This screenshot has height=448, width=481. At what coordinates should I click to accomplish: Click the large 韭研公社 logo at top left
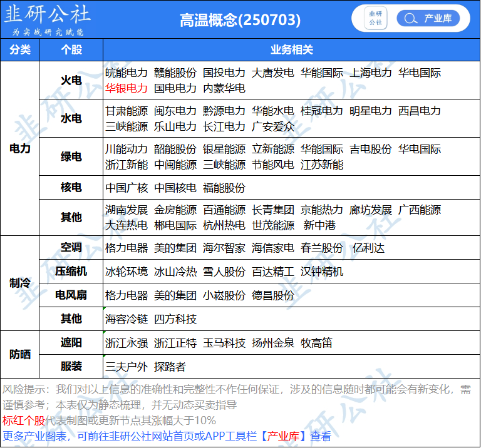click(48, 19)
